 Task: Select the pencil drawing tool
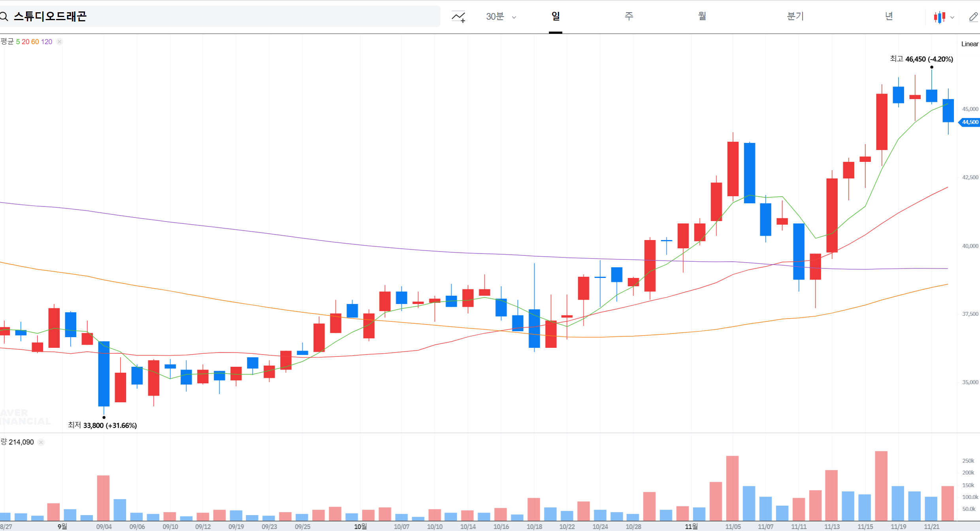973,17
